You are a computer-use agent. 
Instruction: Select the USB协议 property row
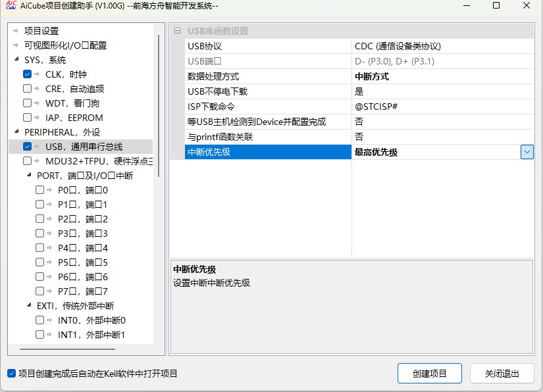point(359,46)
